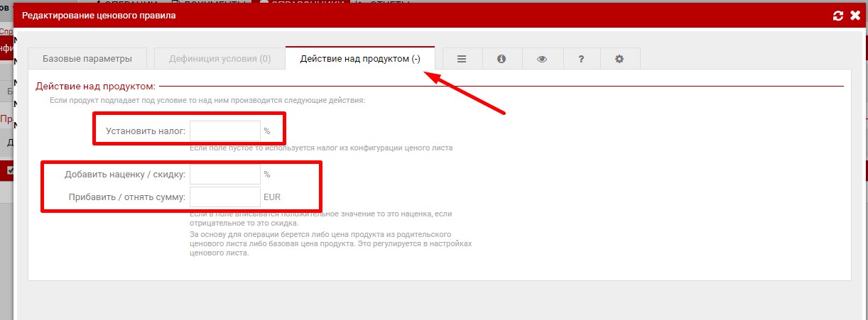The image size is (868, 320).
Task: Click the Добавить наценку / скидку input
Action: tap(225, 175)
